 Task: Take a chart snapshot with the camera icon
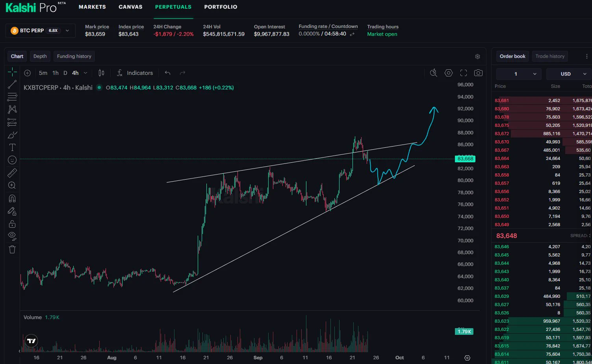pos(478,73)
